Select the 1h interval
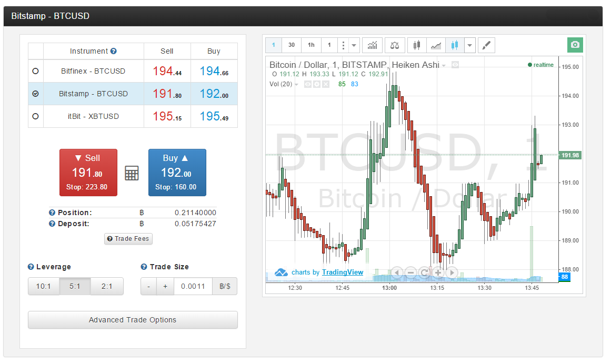The width and height of the screenshot is (611, 364). 311,45
